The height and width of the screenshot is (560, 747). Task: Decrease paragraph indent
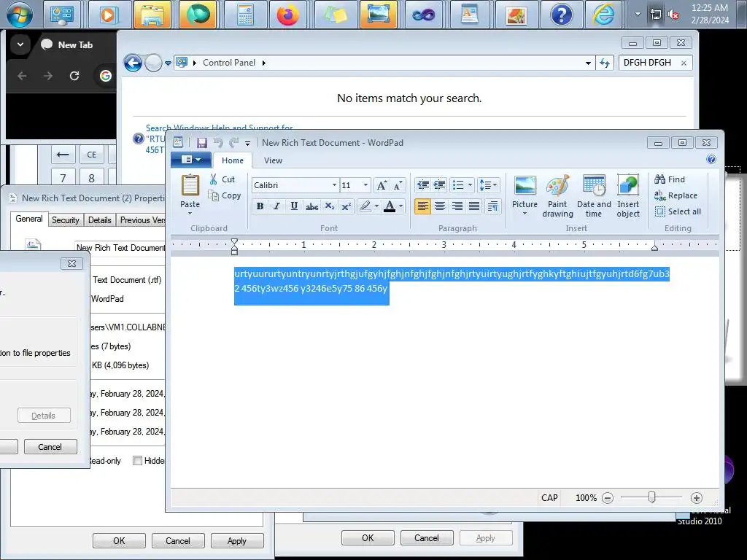(422, 184)
